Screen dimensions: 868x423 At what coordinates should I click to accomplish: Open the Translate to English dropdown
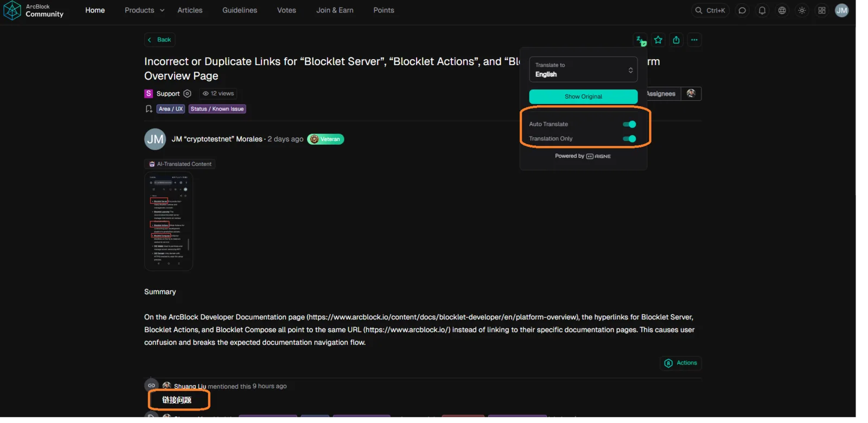point(583,70)
